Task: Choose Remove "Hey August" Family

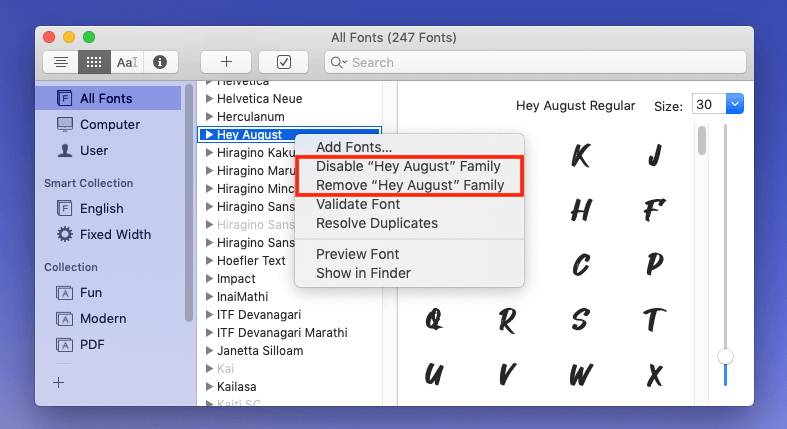Action: coord(410,185)
